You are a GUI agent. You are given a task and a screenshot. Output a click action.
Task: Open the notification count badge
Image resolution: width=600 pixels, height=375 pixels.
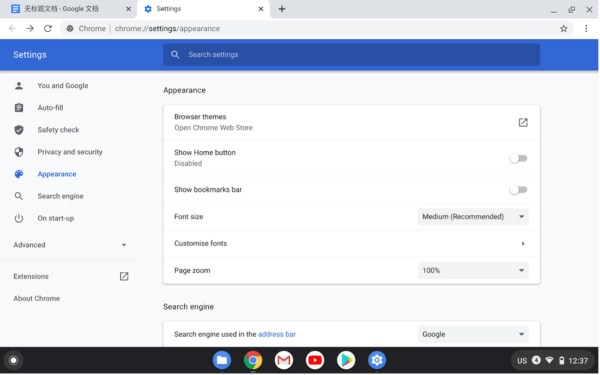pyautogui.click(x=536, y=360)
